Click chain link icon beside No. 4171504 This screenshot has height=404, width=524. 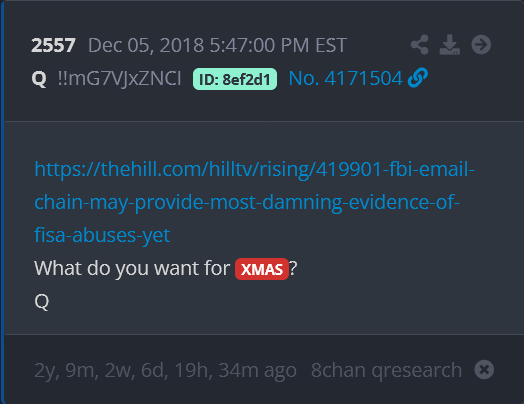pyautogui.click(x=418, y=78)
